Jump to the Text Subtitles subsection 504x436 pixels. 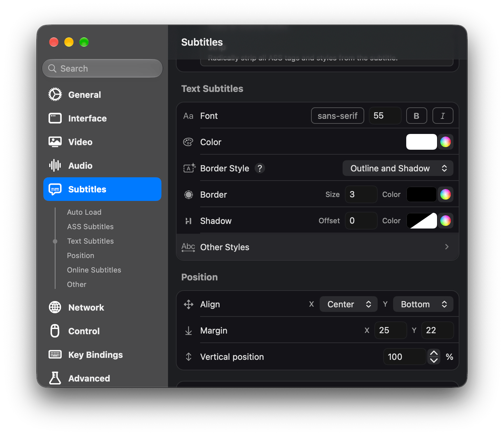pos(91,241)
